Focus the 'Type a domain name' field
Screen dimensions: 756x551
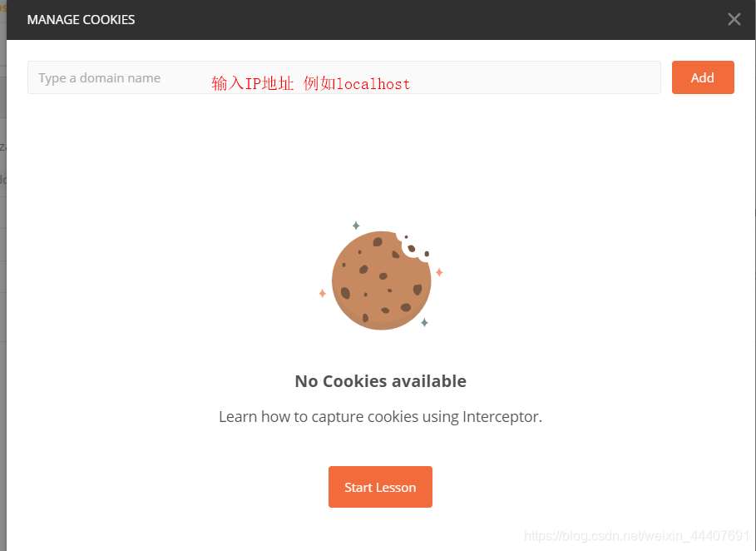coord(343,77)
